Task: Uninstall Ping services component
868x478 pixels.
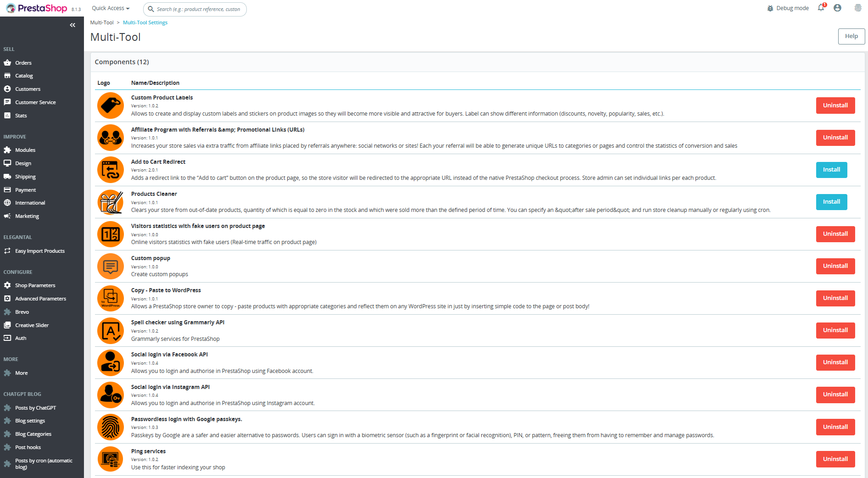Action: click(x=835, y=459)
